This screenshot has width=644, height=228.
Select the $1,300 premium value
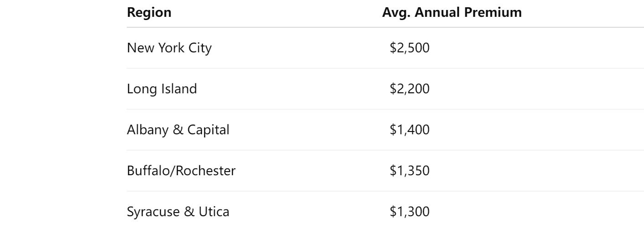point(410,212)
